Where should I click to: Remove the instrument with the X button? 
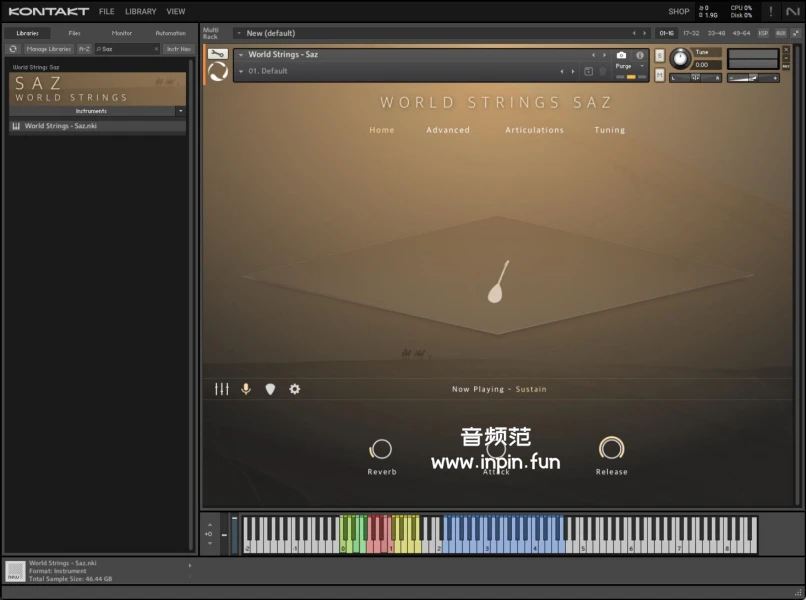(x=786, y=49)
